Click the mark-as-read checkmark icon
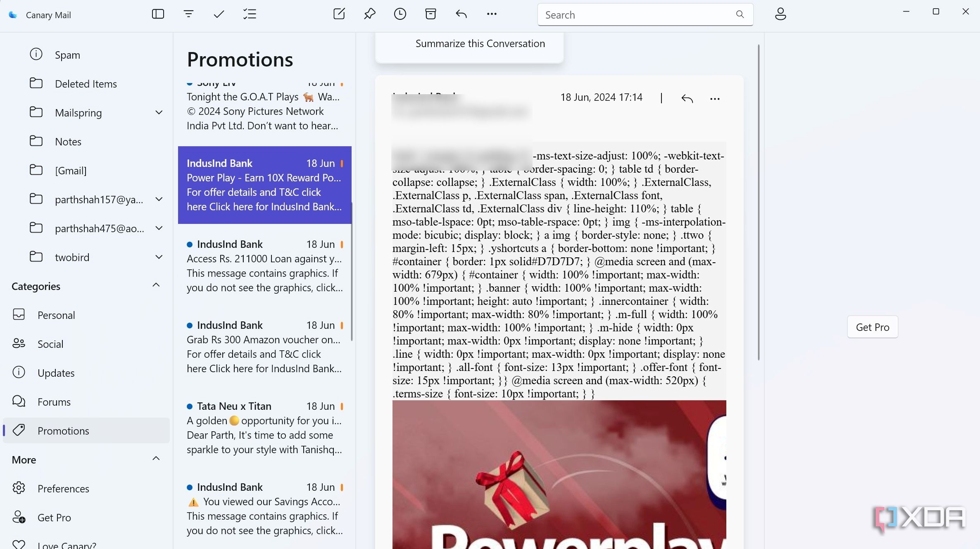 pyautogui.click(x=219, y=14)
